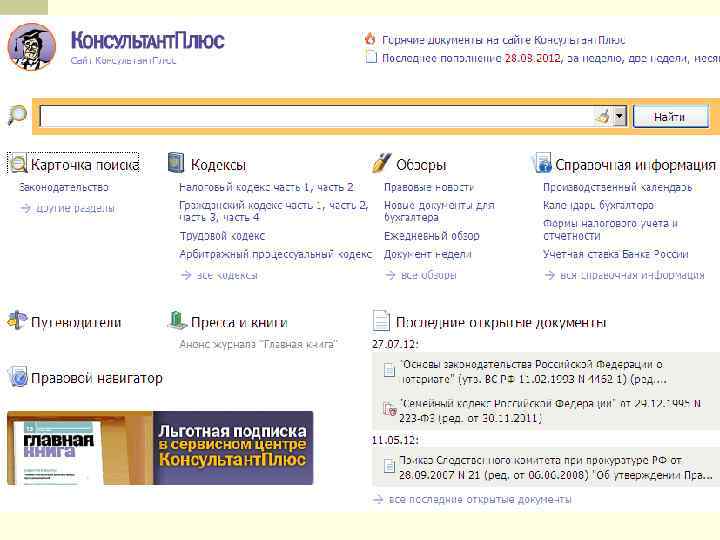
Task: Click the Пресса и книги books icon
Action: click(177, 320)
